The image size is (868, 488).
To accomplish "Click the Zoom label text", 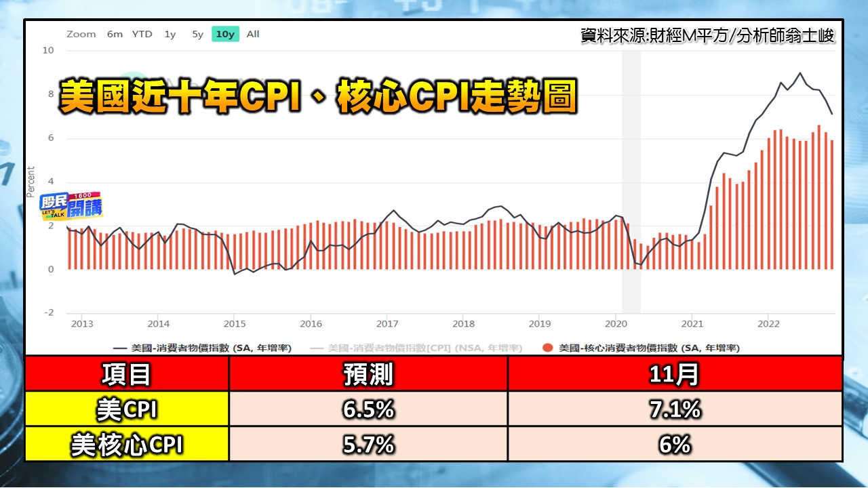I will coord(81,34).
